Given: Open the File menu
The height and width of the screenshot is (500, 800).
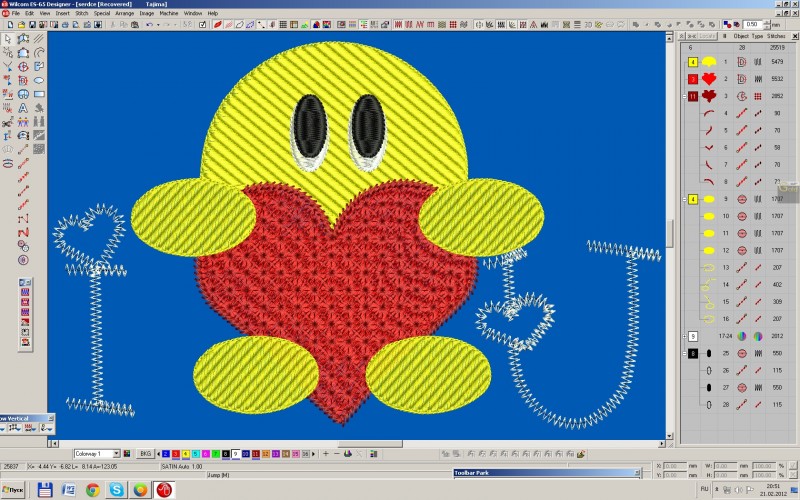Looking at the screenshot, I should (16, 13).
